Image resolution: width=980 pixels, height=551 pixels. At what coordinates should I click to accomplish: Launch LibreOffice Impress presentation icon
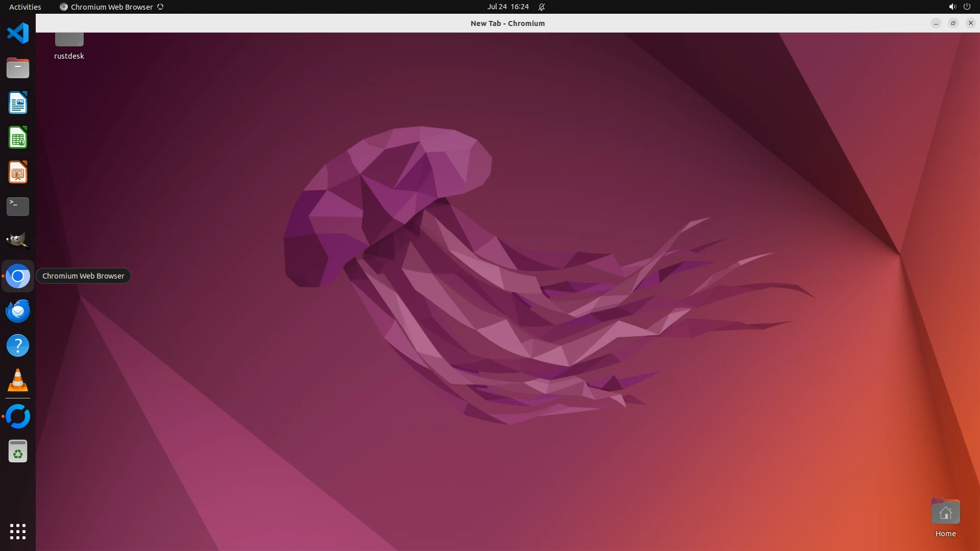[x=18, y=172]
